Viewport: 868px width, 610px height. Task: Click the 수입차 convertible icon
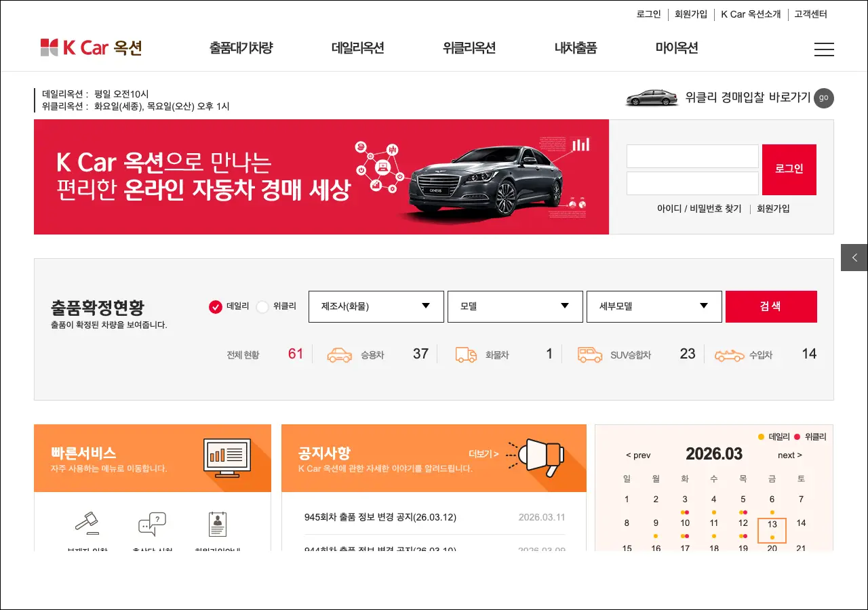tap(729, 354)
